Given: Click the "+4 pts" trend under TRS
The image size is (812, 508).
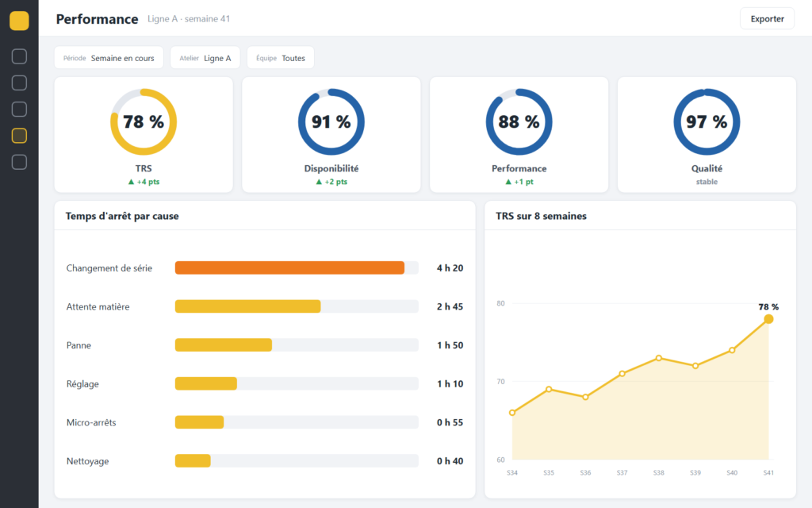Looking at the screenshot, I should (x=144, y=182).
